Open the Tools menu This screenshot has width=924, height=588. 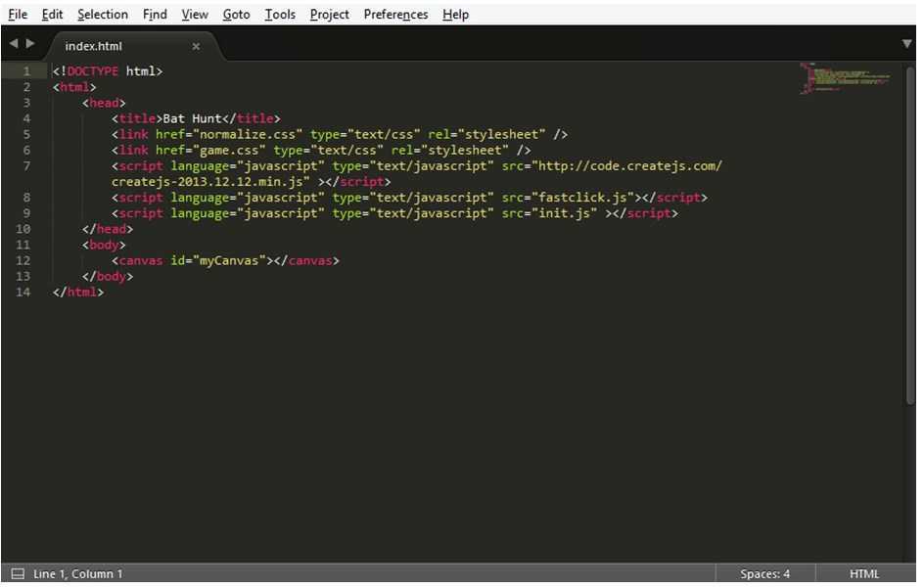point(280,14)
